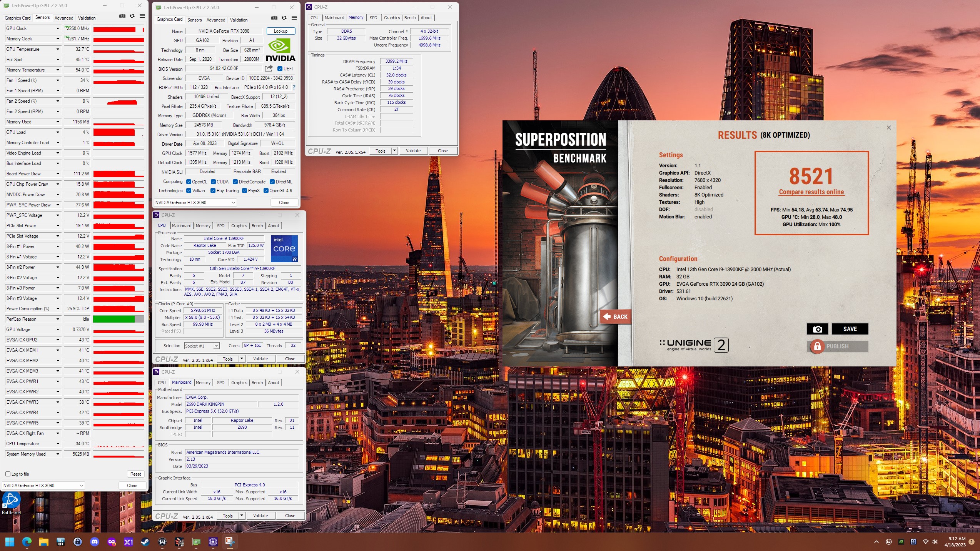Open the Graphics tab in the CPU-Z Mainboard window
Screen dimensions: 980x551
(239, 383)
